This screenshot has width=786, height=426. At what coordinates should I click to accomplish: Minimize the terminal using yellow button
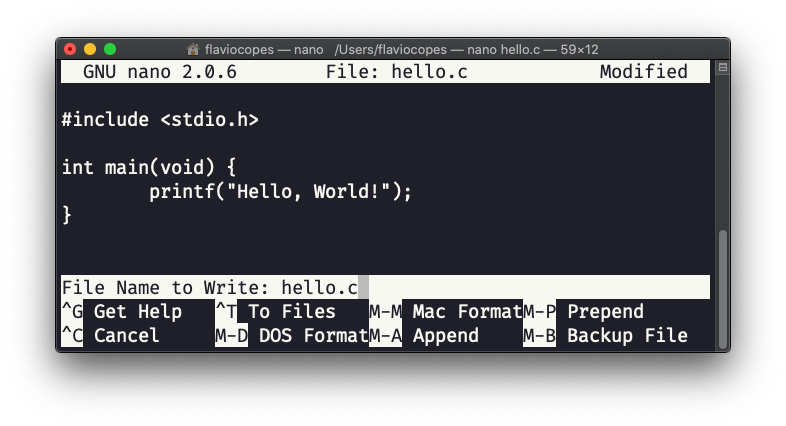tap(90, 49)
